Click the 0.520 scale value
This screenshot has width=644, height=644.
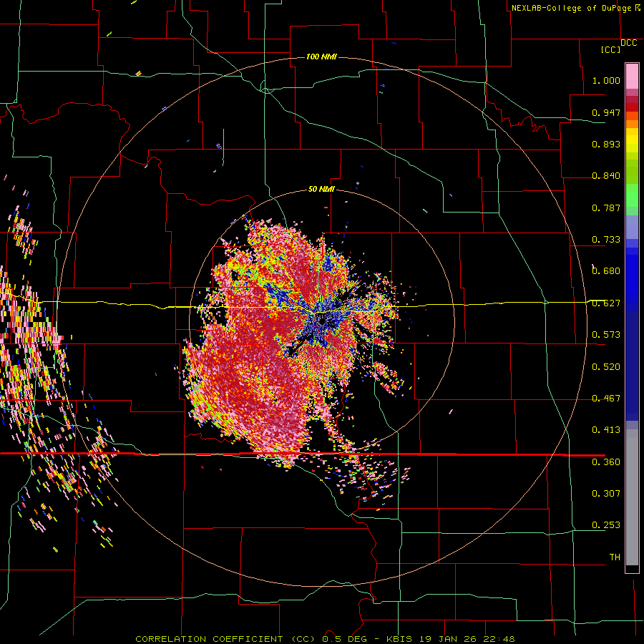point(606,367)
